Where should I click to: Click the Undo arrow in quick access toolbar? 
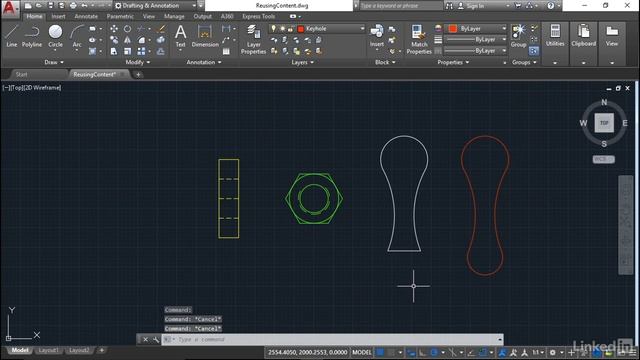pos(84,6)
